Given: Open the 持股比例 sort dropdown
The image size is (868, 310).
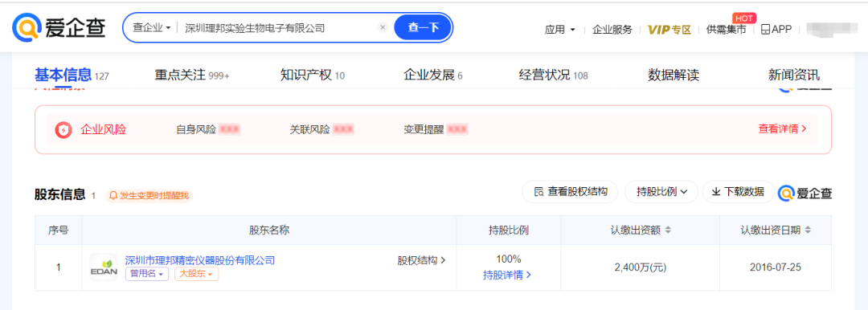Looking at the screenshot, I should click(x=661, y=191).
